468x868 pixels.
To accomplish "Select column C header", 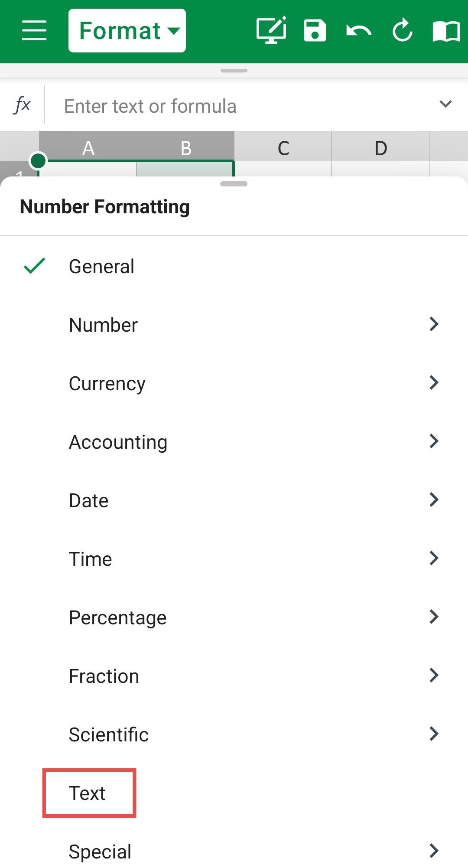I will (x=283, y=147).
